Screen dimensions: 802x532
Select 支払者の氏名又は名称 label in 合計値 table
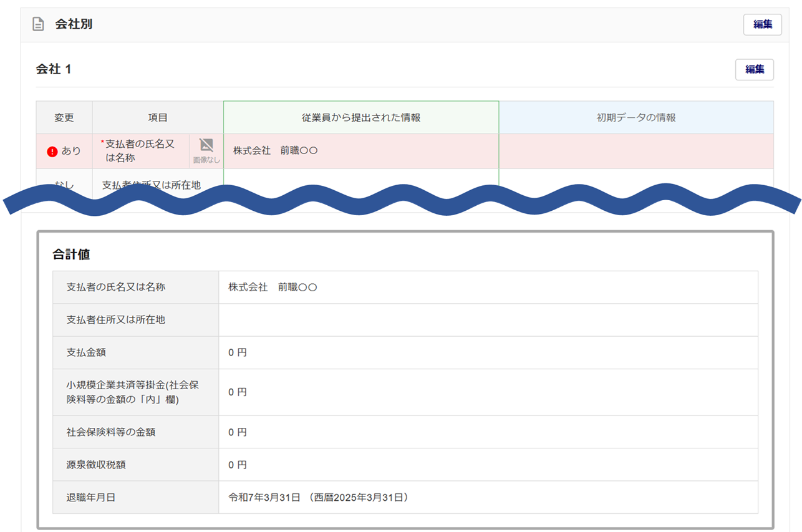(x=116, y=287)
